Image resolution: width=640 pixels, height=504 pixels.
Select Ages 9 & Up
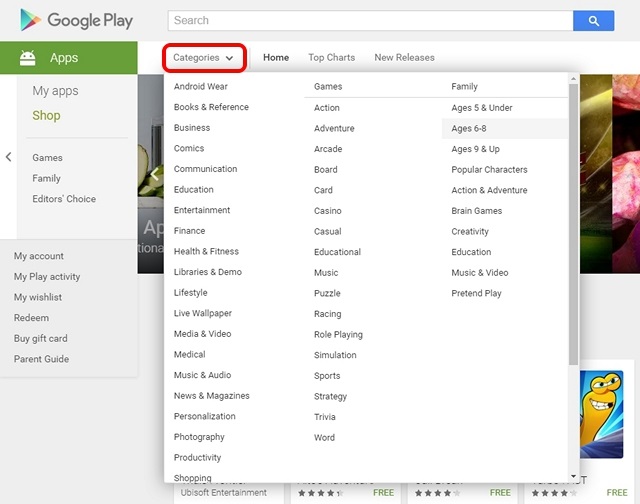pos(475,149)
